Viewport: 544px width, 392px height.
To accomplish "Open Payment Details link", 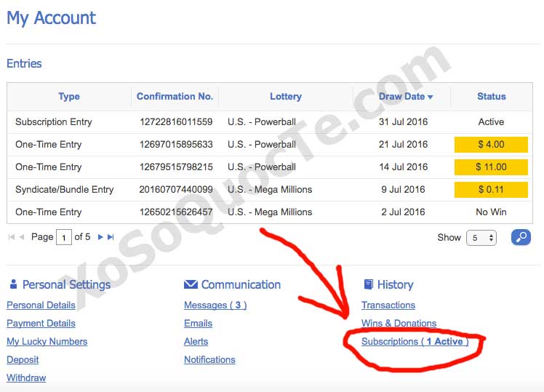I will (41, 323).
